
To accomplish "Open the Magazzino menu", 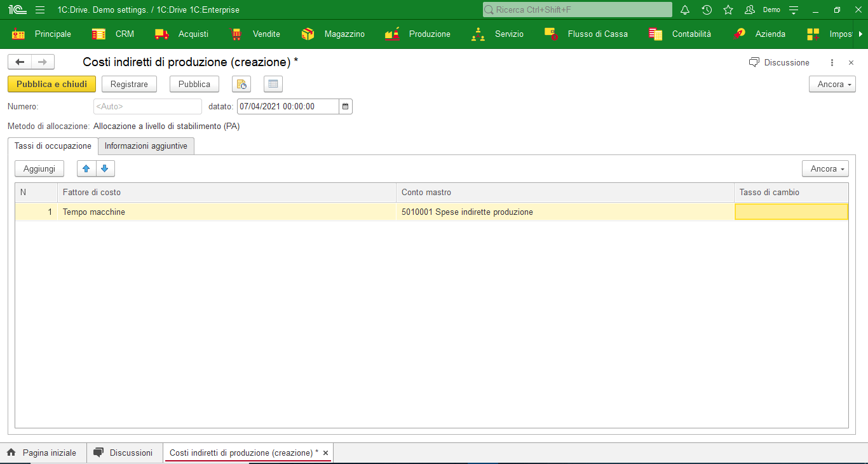I will (344, 34).
